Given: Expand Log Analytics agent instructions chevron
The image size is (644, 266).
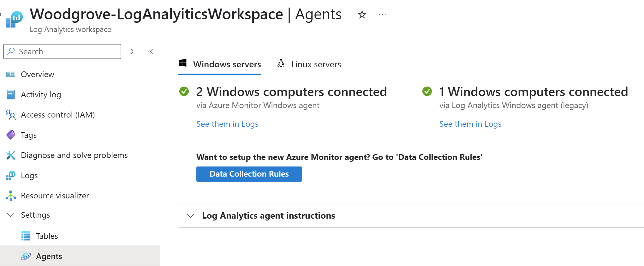Looking at the screenshot, I should [x=191, y=216].
